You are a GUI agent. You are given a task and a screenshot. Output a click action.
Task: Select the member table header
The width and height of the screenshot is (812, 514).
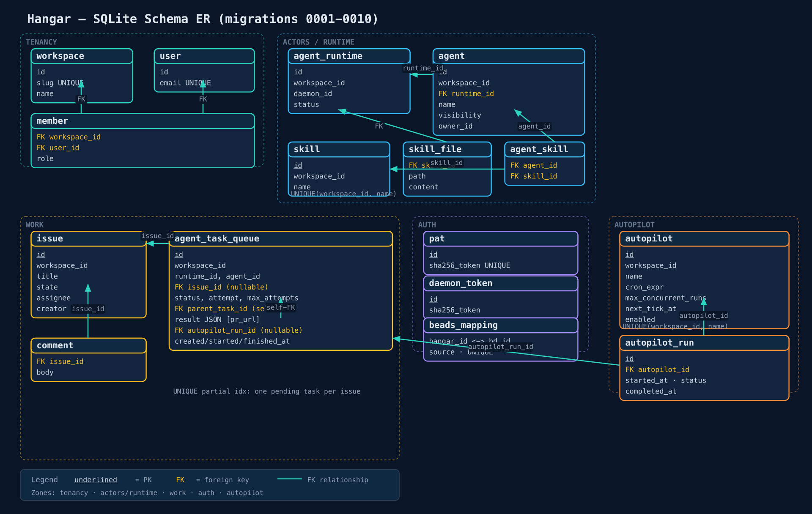143,121
